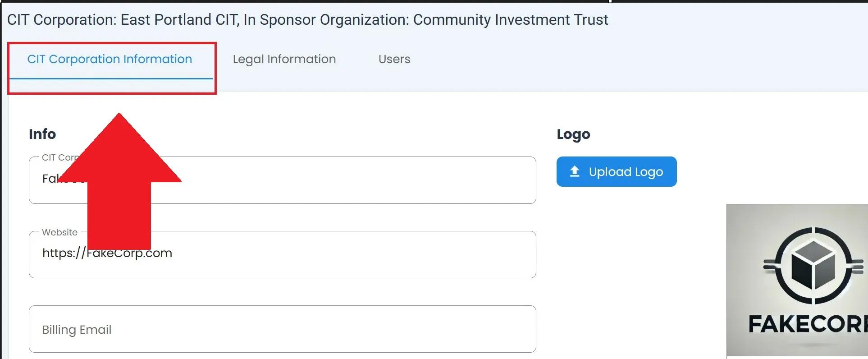Click the FakeCorp logo preview image
The height and width of the screenshot is (359, 868).
(x=797, y=281)
